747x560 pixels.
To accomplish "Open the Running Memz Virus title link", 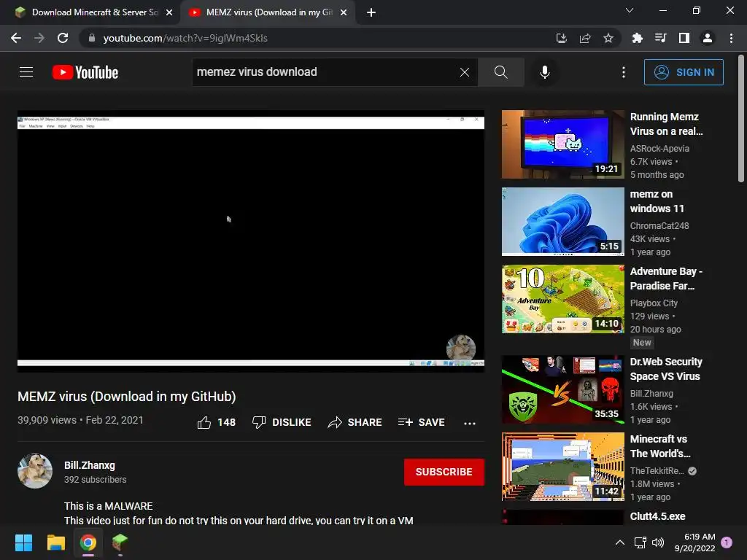I will coord(666,124).
